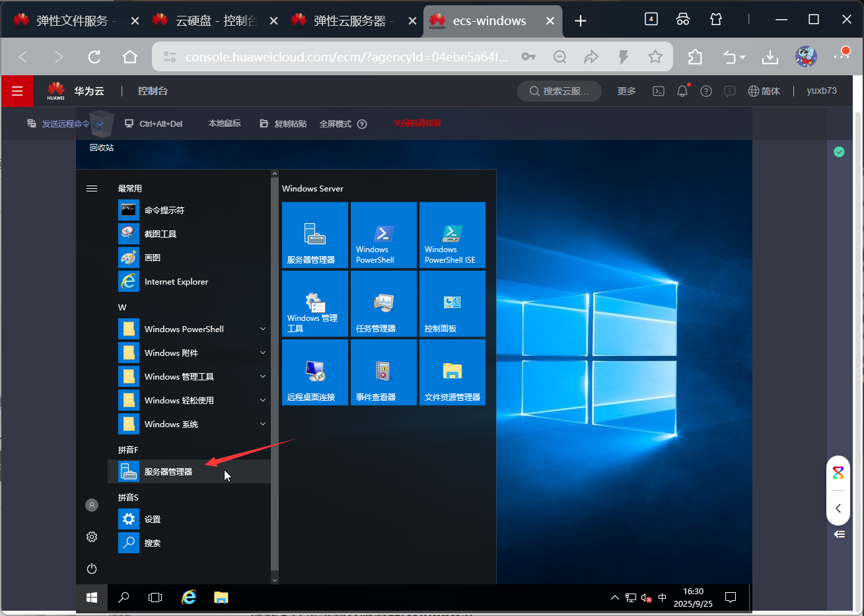Open the 服务器管理器 tile under Windows Server
The height and width of the screenshot is (616, 864).
315,235
